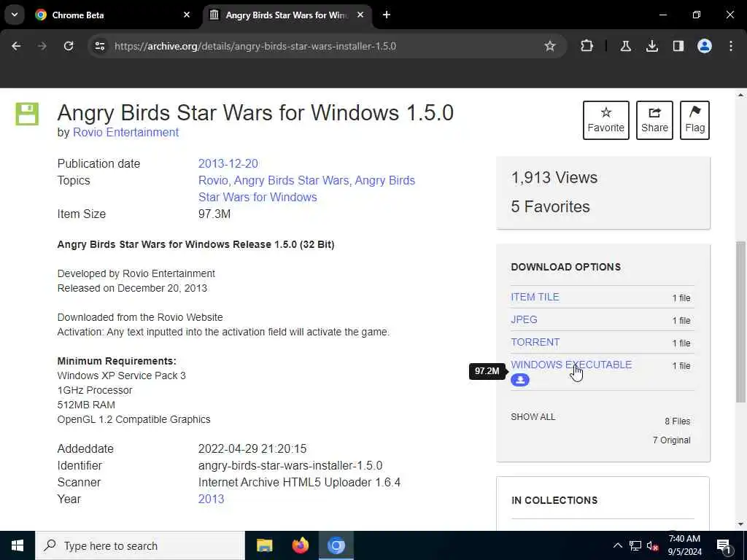Click the identifier angry-birds-star-wars-installer-1.5.0 value
This screenshot has width=747, height=560.
290,466
